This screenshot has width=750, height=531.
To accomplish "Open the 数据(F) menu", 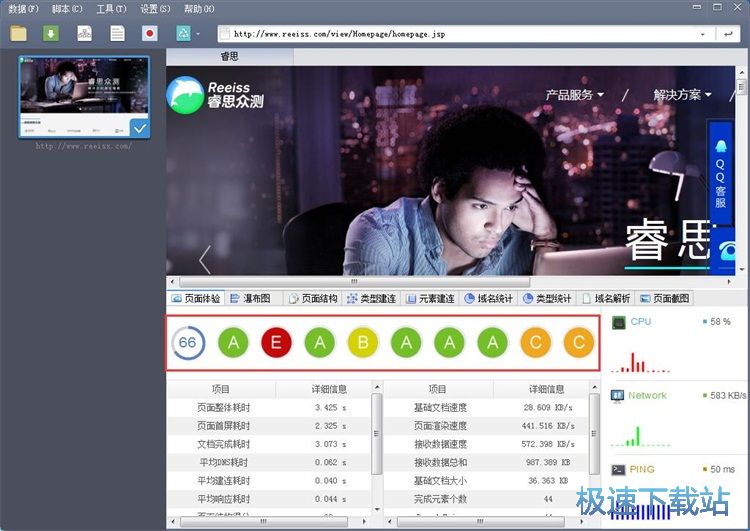I will 23,9.
